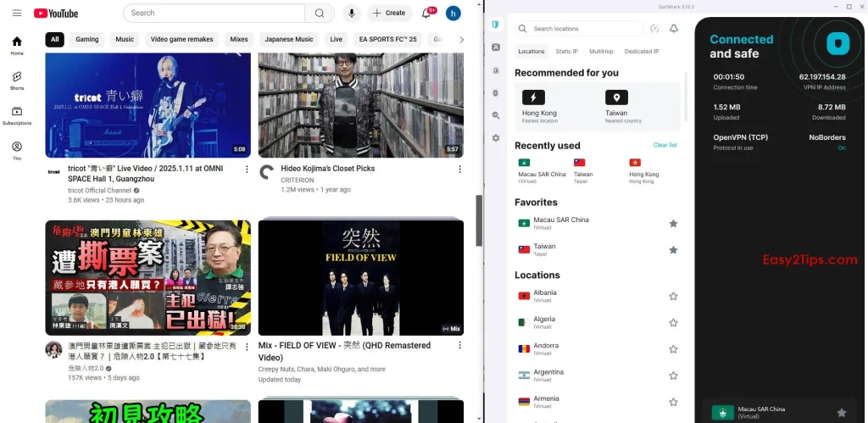Select the All filter chip
The image size is (868, 423).
coord(55,39)
